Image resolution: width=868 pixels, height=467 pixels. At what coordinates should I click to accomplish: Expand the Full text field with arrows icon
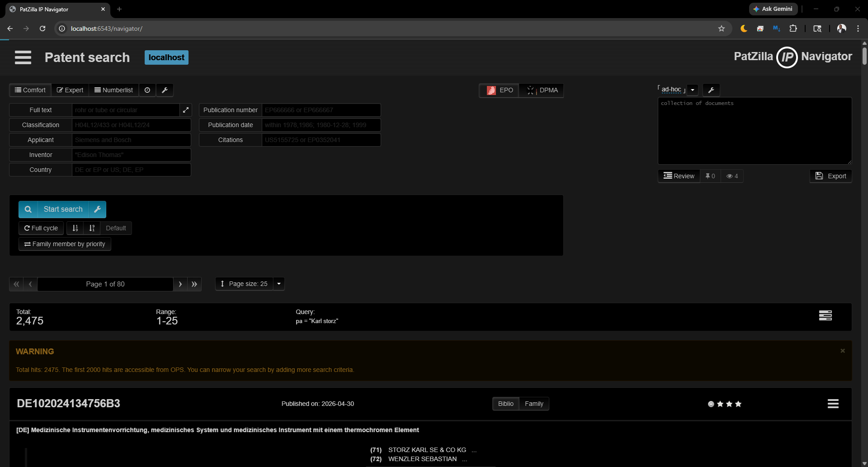(186, 110)
